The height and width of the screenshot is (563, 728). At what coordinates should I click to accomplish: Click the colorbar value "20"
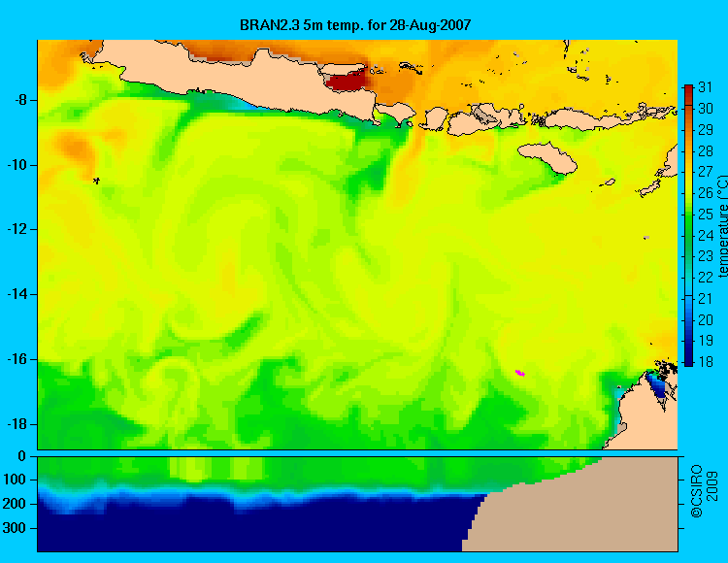point(706,319)
